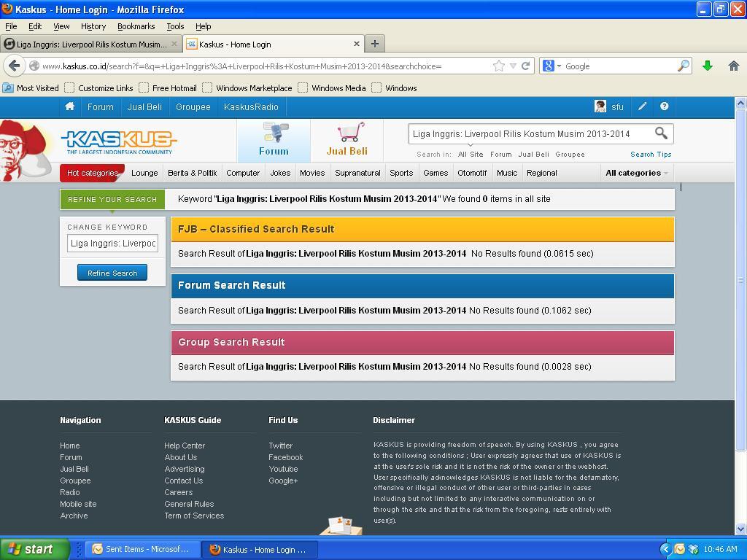Click the Kaskus home icon in top bar
Screen dimensions: 747x560
[69, 106]
